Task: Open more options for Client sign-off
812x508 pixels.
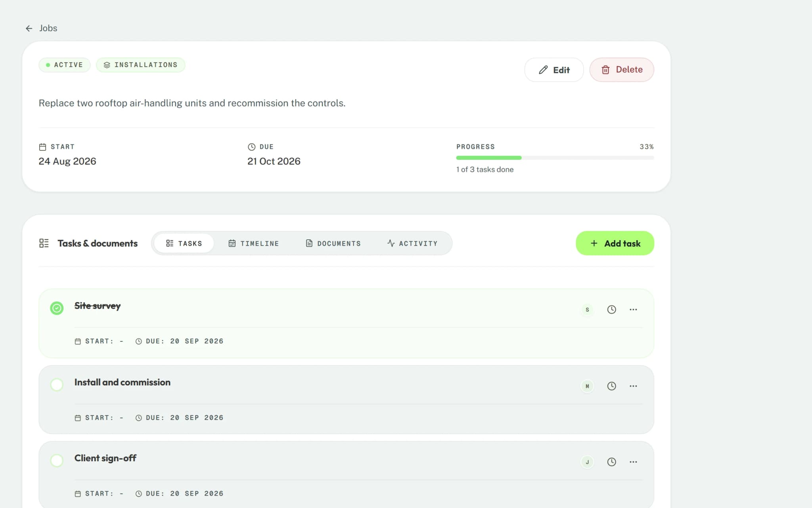Action: 633,462
